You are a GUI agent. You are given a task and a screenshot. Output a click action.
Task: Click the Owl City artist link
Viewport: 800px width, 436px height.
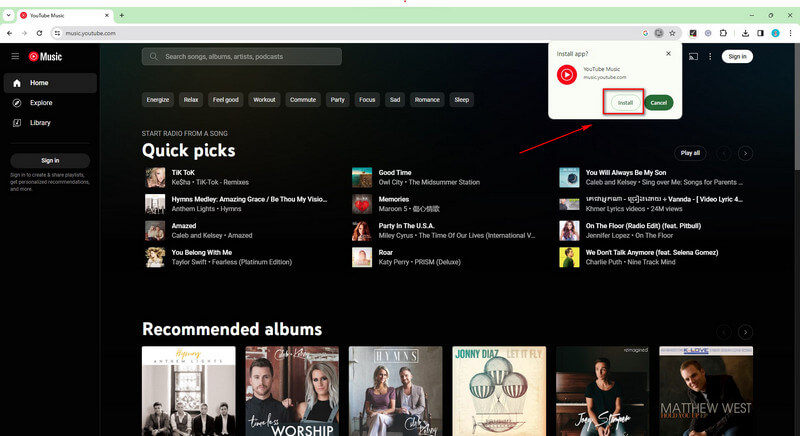[391, 183]
